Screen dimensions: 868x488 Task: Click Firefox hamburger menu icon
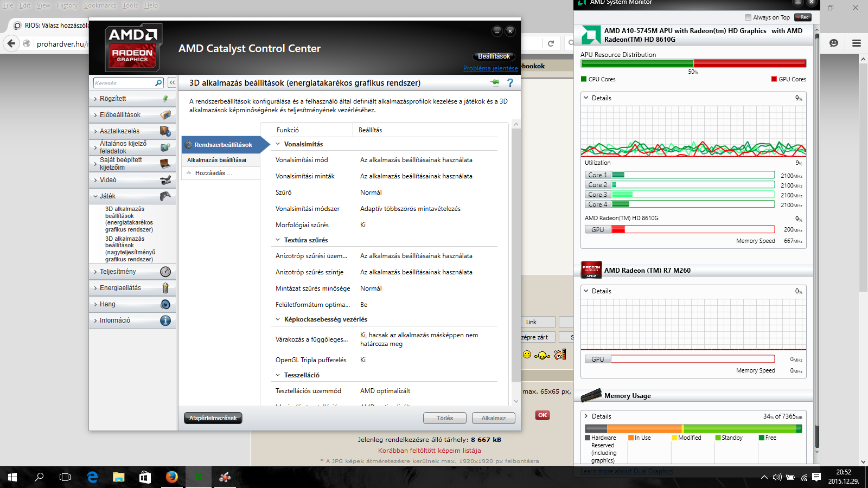pos(857,43)
